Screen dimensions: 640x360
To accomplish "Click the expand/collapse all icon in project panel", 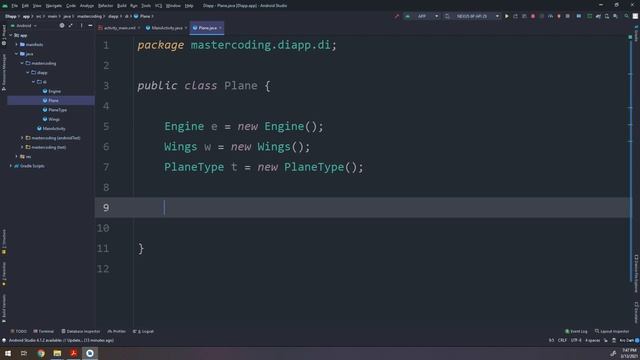I will click(71, 25).
